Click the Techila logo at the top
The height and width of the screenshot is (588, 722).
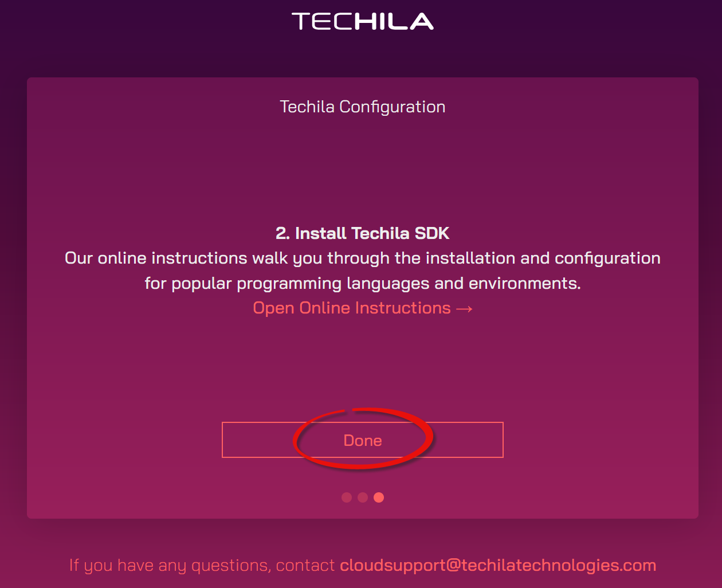[362, 22]
